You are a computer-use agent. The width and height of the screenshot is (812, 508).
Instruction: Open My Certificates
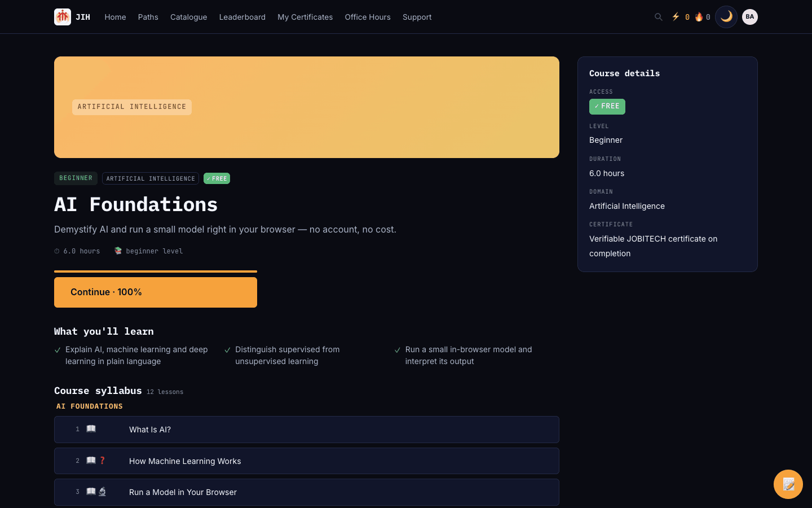(x=305, y=17)
